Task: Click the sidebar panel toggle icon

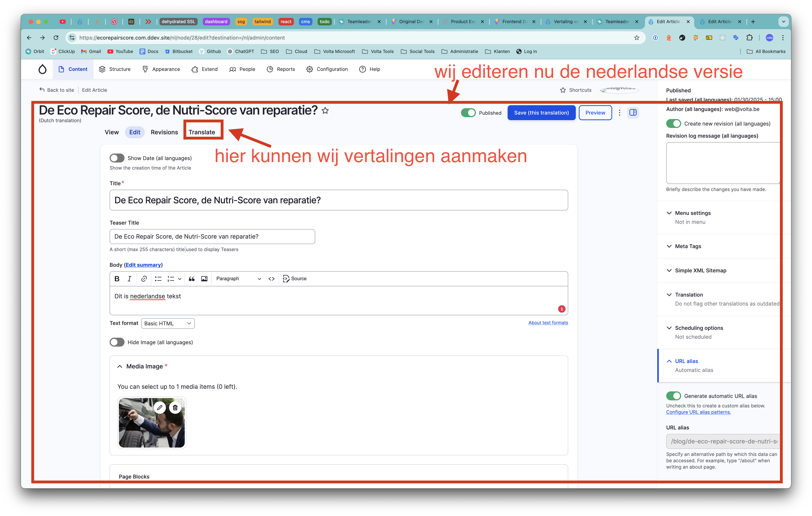Action: [x=633, y=112]
